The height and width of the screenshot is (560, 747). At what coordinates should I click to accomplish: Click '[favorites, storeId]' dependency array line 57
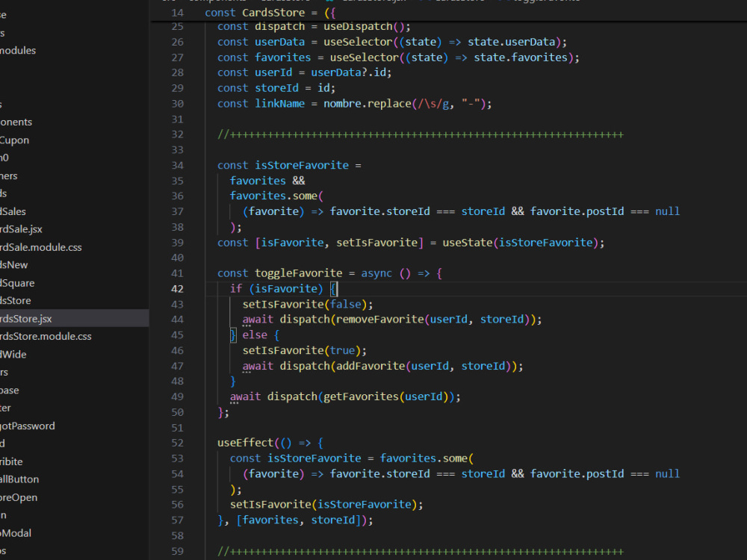[298, 520]
